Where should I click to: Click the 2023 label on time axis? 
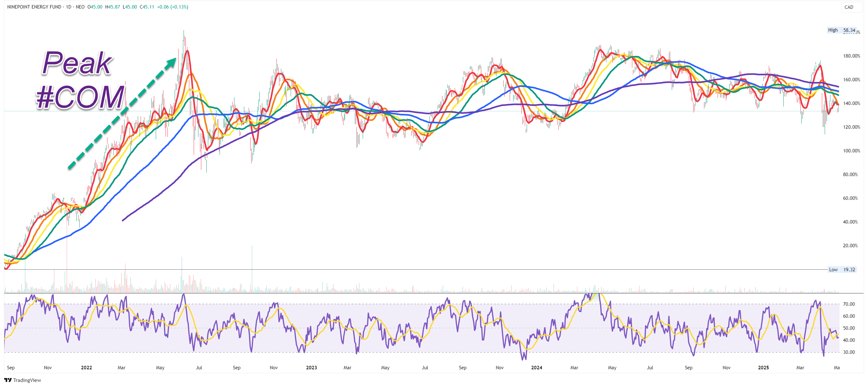[311, 368]
